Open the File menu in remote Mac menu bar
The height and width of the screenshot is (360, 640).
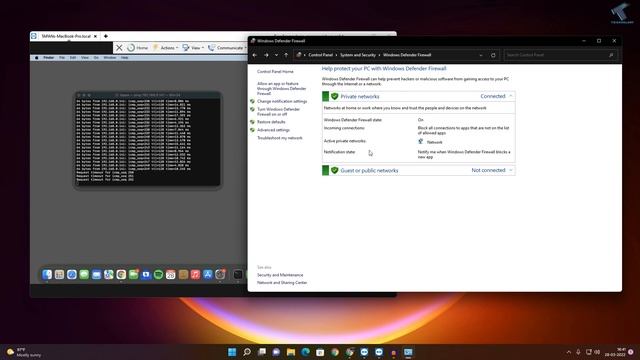pyautogui.click(x=62, y=58)
